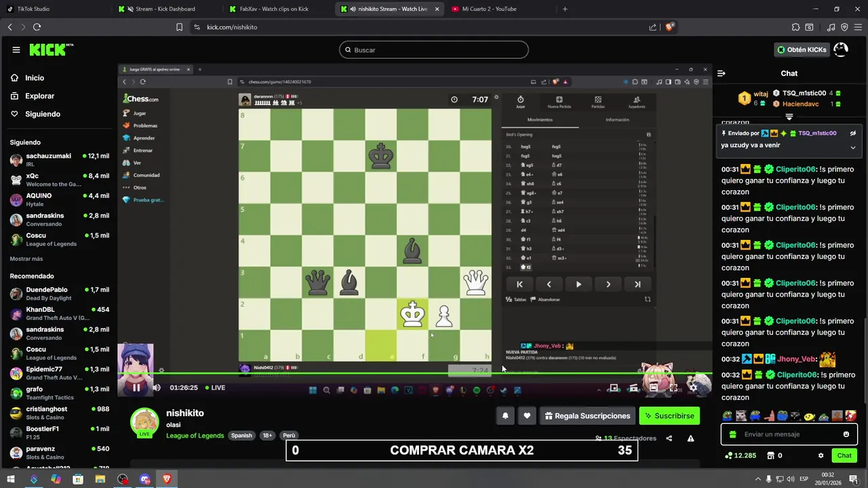Click the Suscribirse button

tap(669, 416)
